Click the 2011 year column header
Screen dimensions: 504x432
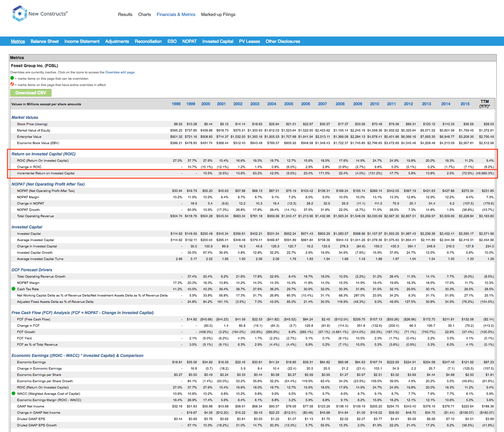[x=392, y=104]
